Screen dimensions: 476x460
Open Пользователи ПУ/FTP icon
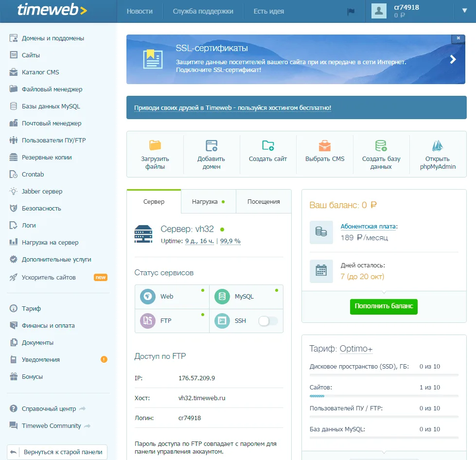point(13,140)
